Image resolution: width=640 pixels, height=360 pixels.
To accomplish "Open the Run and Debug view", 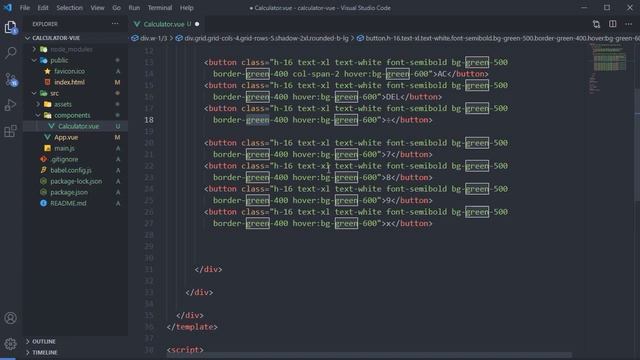I will pos(11,105).
